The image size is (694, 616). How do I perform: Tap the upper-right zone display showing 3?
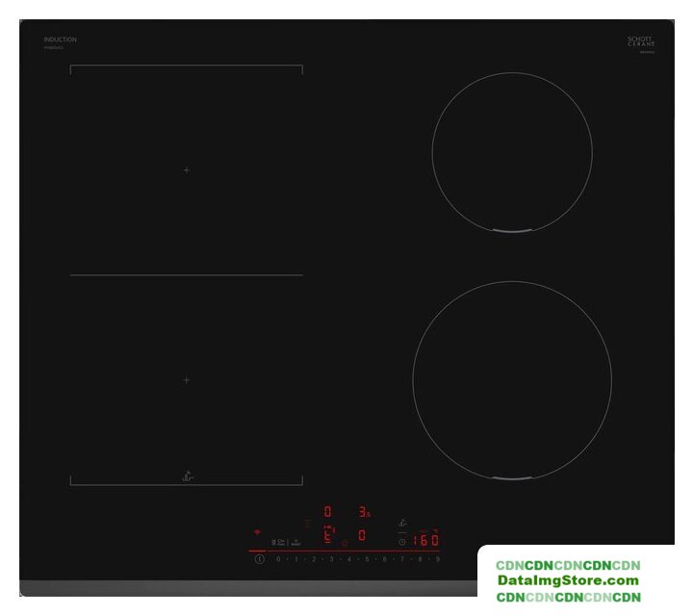tap(363, 512)
